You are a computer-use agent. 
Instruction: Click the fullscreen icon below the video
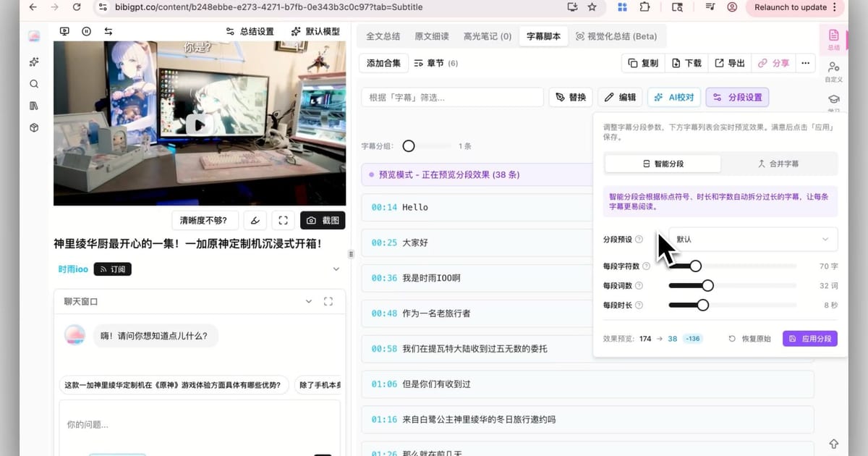(x=284, y=220)
